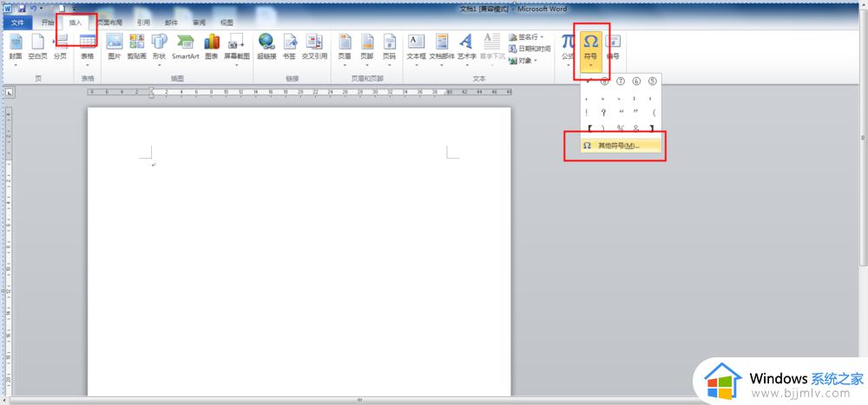Switch to the Mailings (邮件) tab

tap(171, 23)
